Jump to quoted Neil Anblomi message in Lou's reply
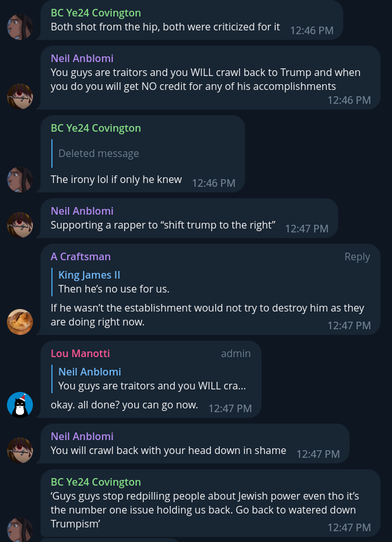 pos(151,379)
